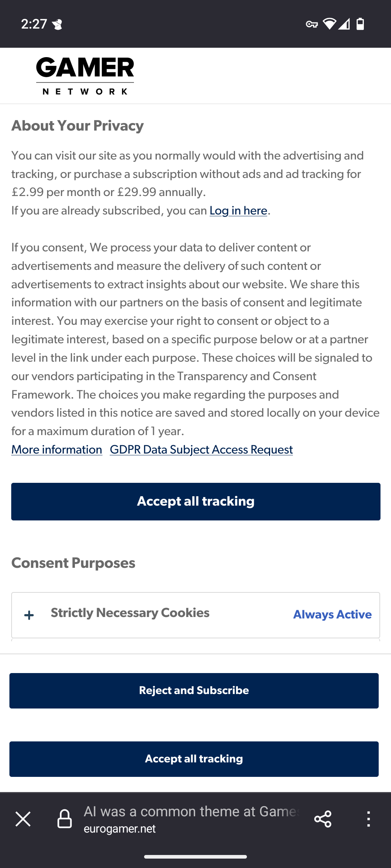The width and height of the screenshot is (391, 868).
Task: Tap the Consent Purposes heading
Action: point(73,563)
